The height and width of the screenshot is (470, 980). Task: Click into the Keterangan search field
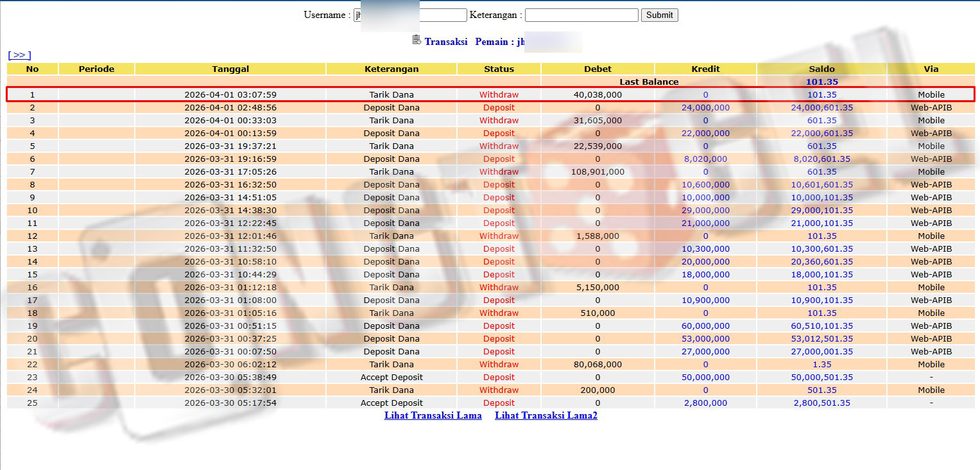tap(581, 15)
